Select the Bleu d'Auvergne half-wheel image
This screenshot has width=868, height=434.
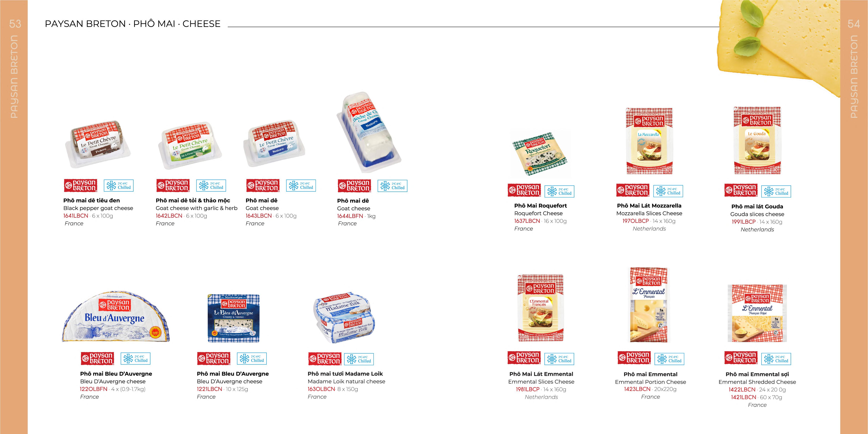(x=116, y=316)
